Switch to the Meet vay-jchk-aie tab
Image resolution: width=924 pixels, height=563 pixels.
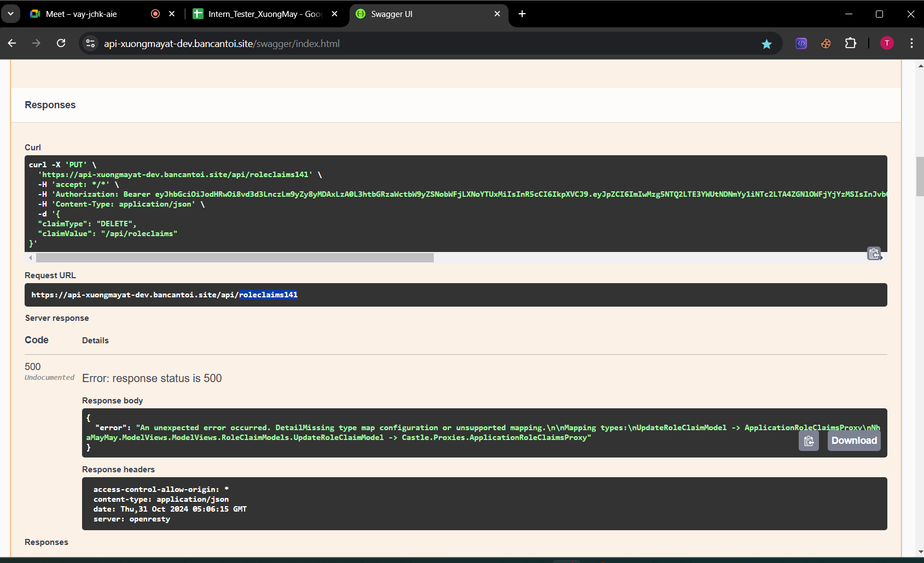tap(82, 14)
